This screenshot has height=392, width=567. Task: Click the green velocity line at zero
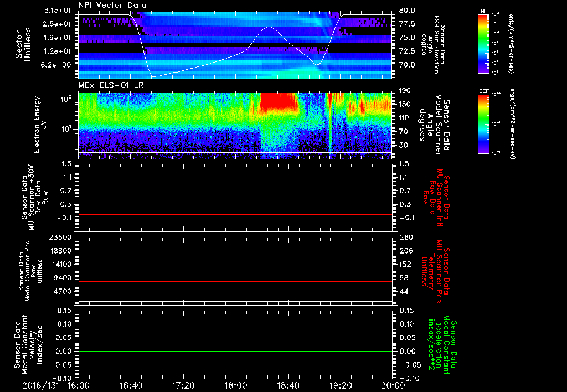[x=235, y=351]
